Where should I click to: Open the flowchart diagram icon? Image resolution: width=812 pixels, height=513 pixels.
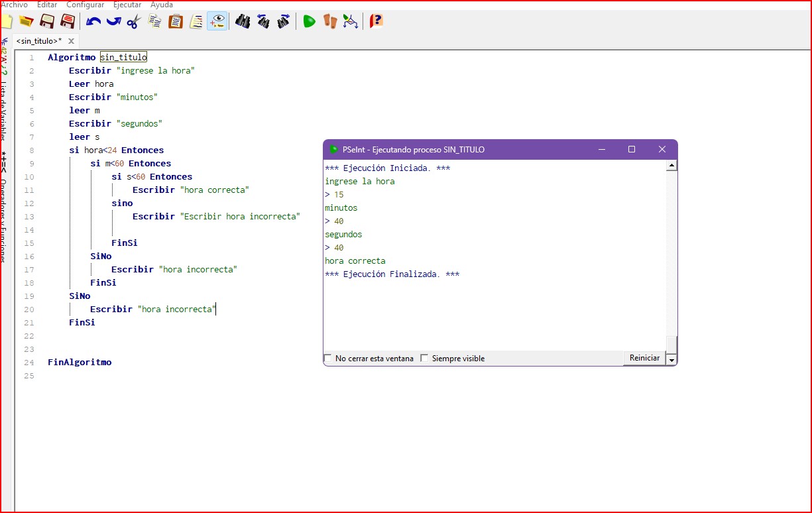pyautogui.click(x=351, y=21)
